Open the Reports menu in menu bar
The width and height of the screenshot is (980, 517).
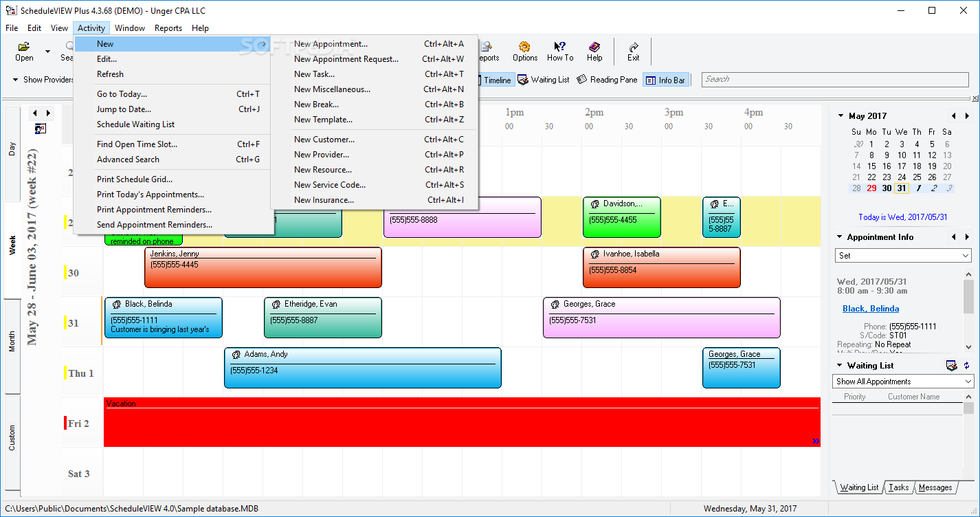[168, 28]
